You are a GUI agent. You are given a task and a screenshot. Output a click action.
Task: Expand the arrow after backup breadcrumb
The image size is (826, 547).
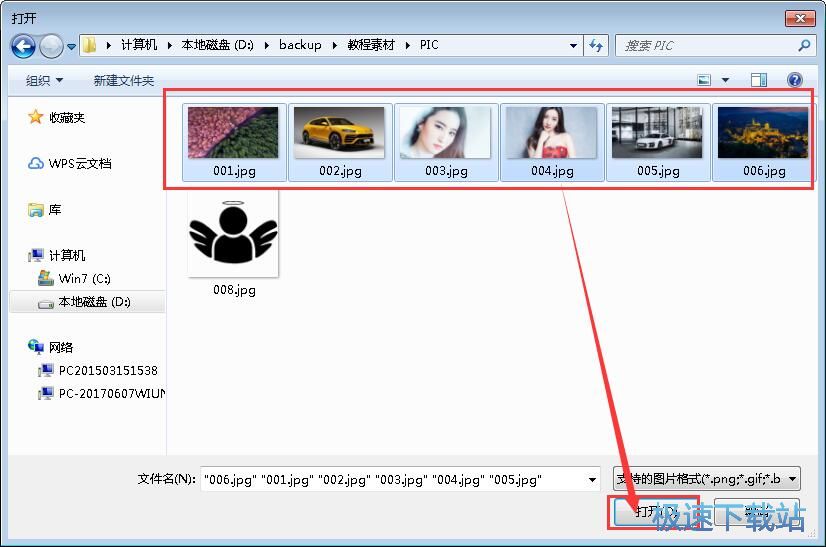pyautogui.click(x=335, y=46)
